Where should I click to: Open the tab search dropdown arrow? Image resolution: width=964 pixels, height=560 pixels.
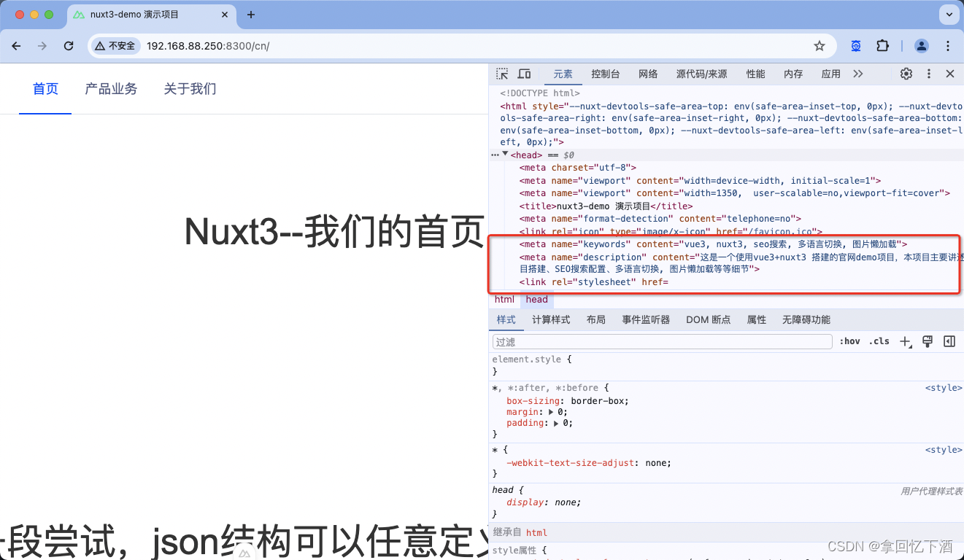948,14
